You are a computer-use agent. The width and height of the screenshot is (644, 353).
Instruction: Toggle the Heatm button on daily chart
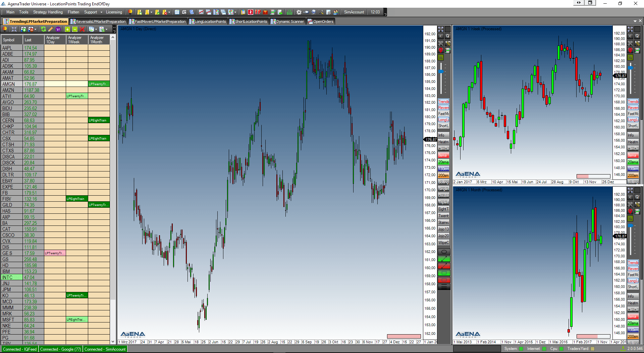pos(443,142)
